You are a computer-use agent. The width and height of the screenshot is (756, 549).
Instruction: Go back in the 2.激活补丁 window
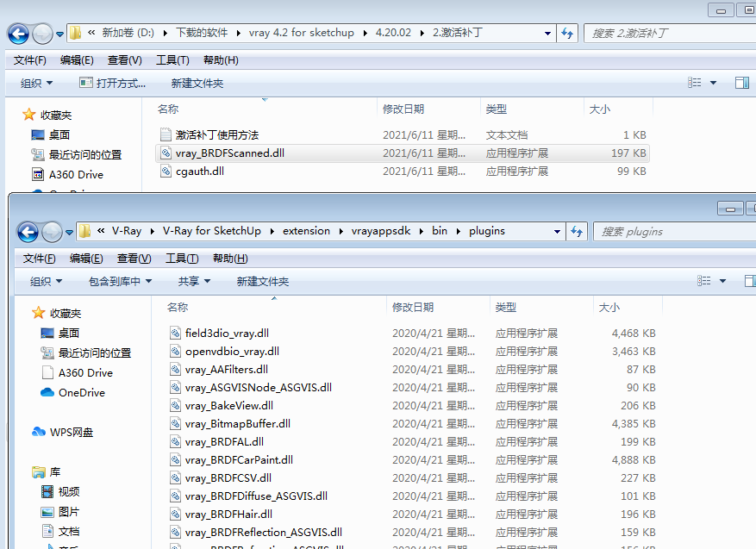[18, 34]
